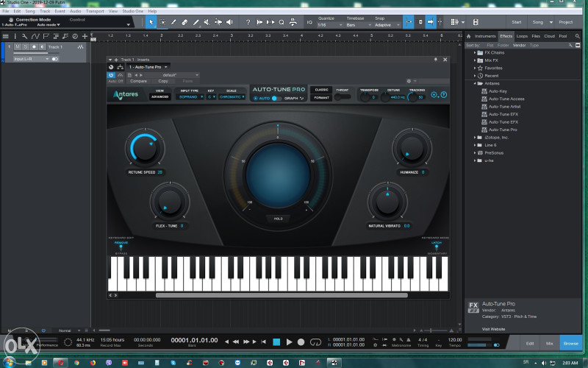Click the Auto-Tune help question icon
Viewport: 588px width, 368px height.
pyautogui.click(x=444, y=95)
